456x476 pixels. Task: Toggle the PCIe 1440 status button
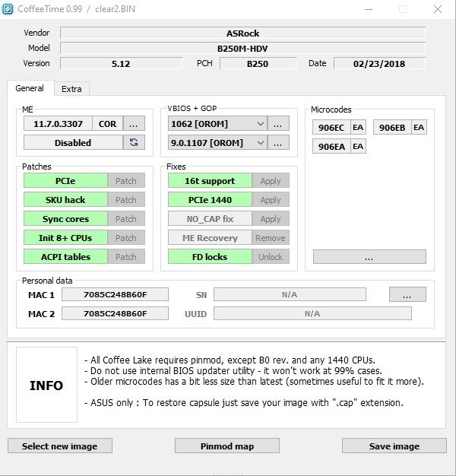click(210, 200)
